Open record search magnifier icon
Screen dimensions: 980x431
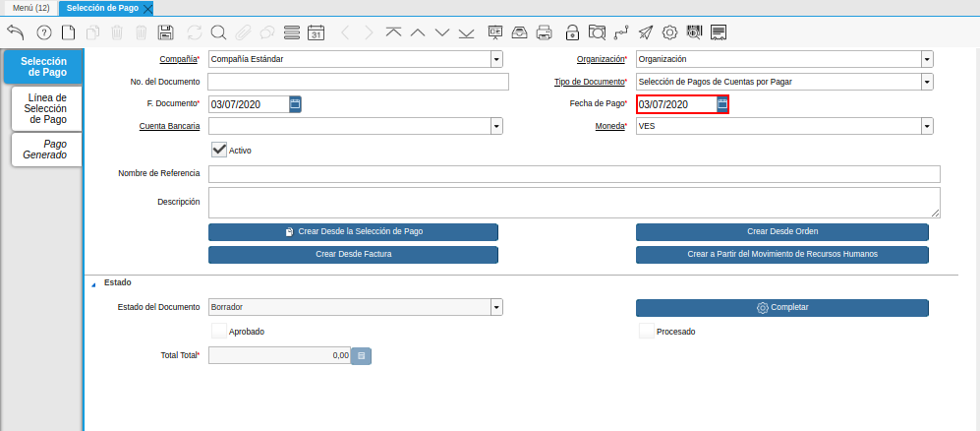pyautogui.click(x=218, y=31)
